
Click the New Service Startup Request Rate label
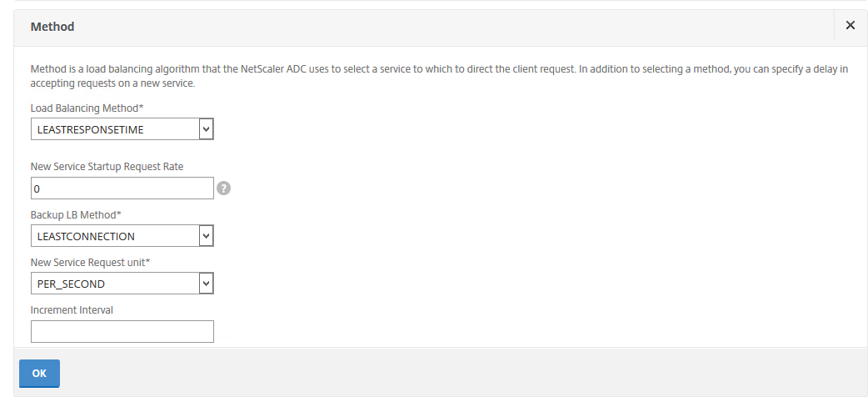[x=107, y=166]
